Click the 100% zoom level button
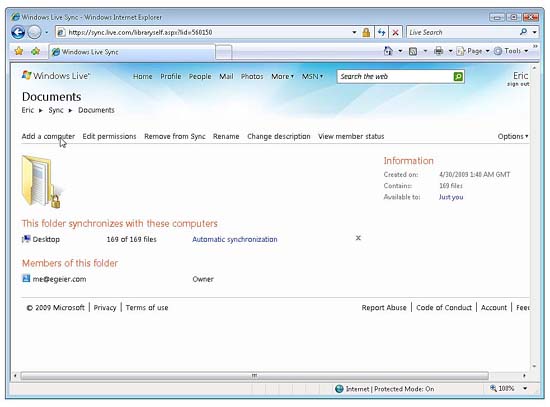Screen dimensions: 550x407 point(502,388)
